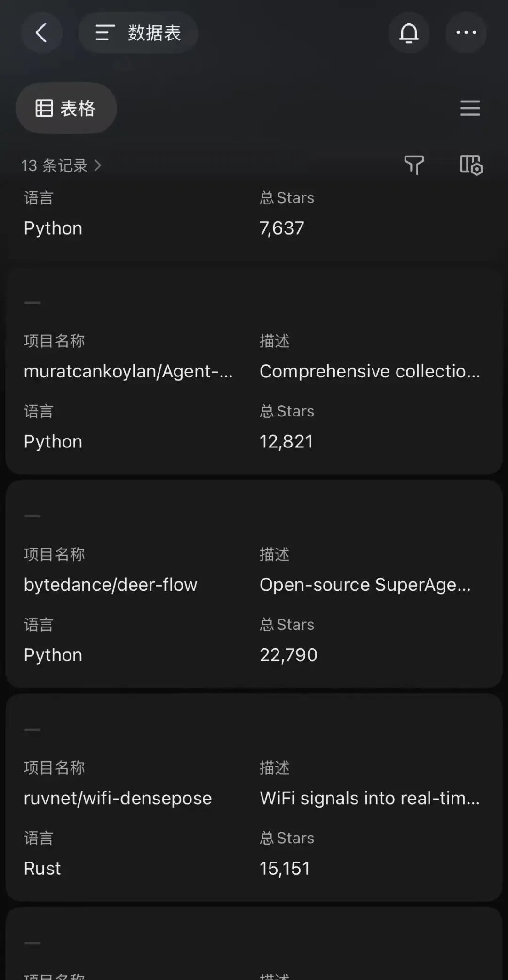The image size is (508, 980).
Task: Open the field configuration settings icon
Action: (x=471, y=165)
